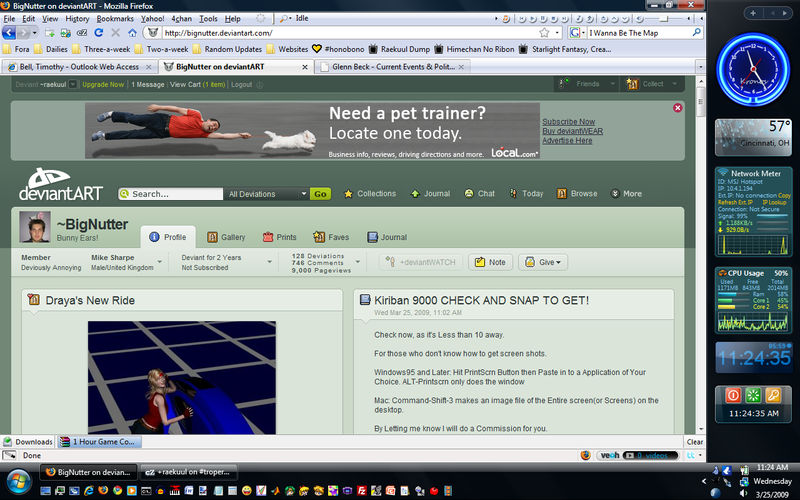
Task: Reload the page with Firefox refresh icon
Action: [x=99, y=33]
